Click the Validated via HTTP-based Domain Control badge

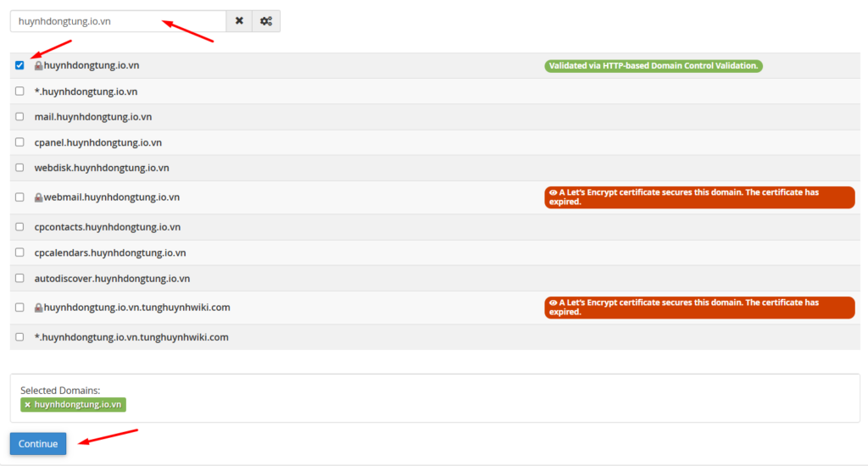(x=653, y=65)
